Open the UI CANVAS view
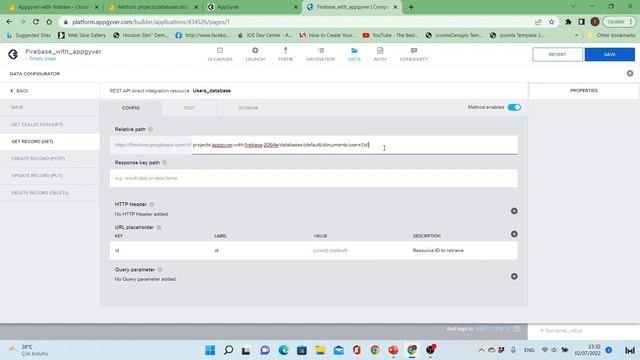The width and height of the screenshot is (640, 360). (220, 54)
